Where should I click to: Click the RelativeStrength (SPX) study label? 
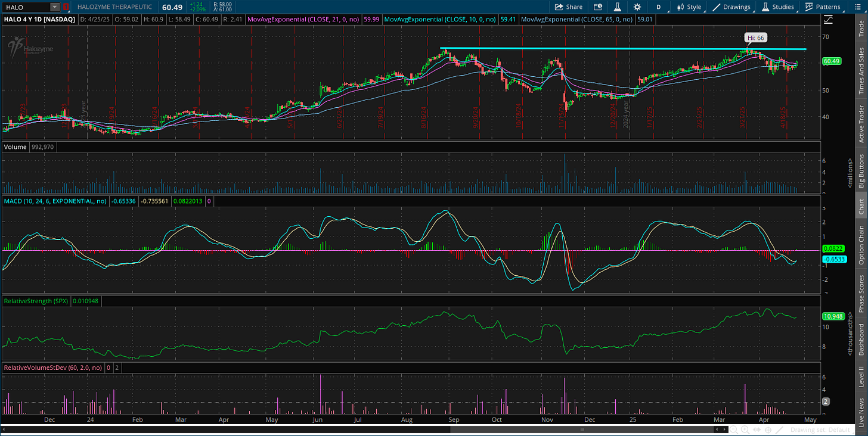click(35, 301)
